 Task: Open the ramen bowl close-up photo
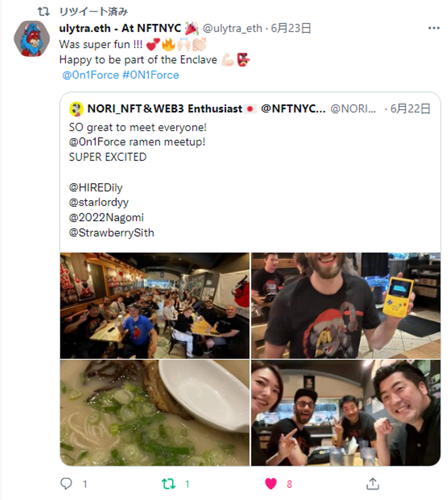tap(155, 413)
